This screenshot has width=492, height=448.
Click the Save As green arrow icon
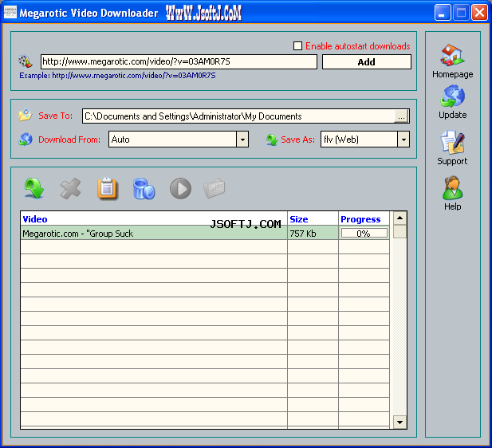[x=272, y=140]
